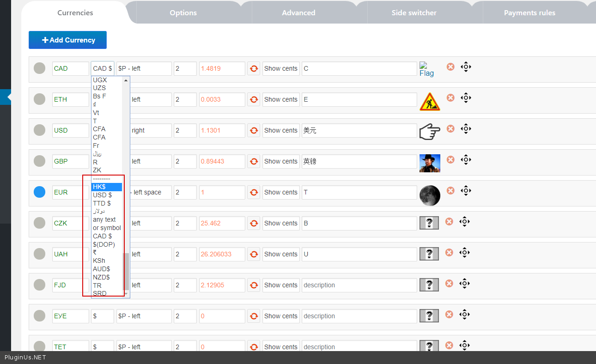
Task: Open the Payments rules tab
Action: click(x=529, y=13)
